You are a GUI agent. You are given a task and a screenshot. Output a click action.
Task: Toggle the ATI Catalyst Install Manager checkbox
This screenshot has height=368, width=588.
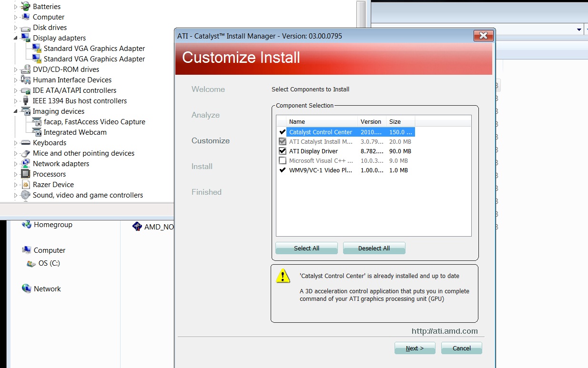click(x=282, y=141)
